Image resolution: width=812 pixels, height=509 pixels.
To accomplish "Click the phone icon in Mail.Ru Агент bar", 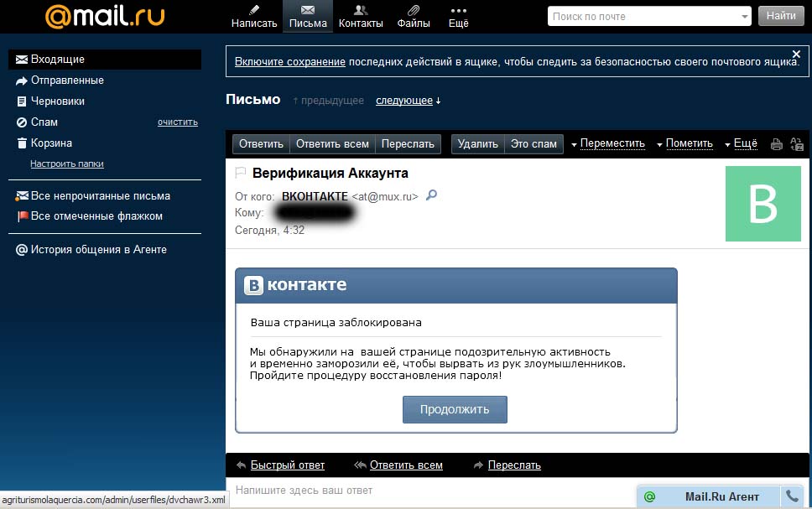I will [791, 496].
